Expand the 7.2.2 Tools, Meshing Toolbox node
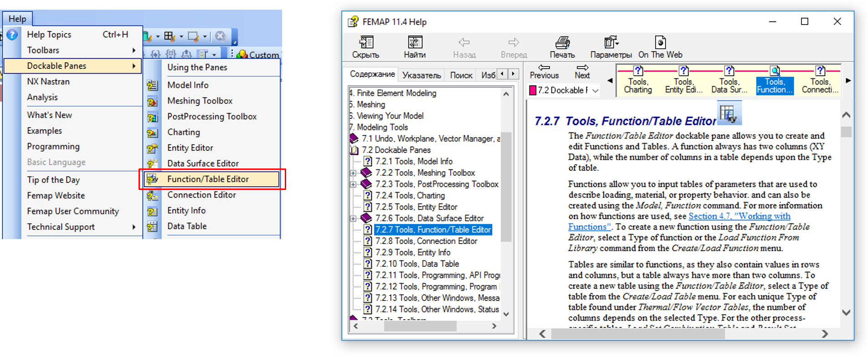Screen dimensions: 868x357 coord(353,173)
